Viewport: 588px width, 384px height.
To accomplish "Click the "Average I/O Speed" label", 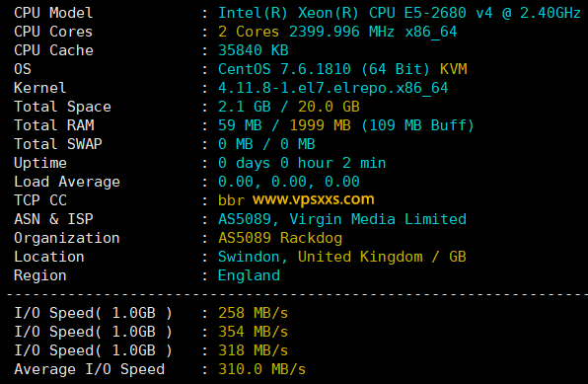I will 89,370.
